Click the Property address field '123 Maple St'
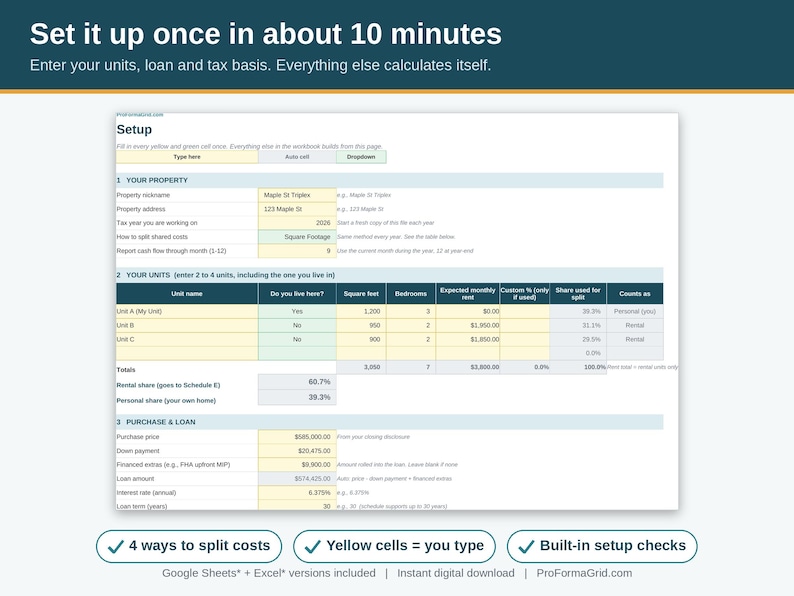This screenshot has height=596, width=794. [x=297, y=209]
